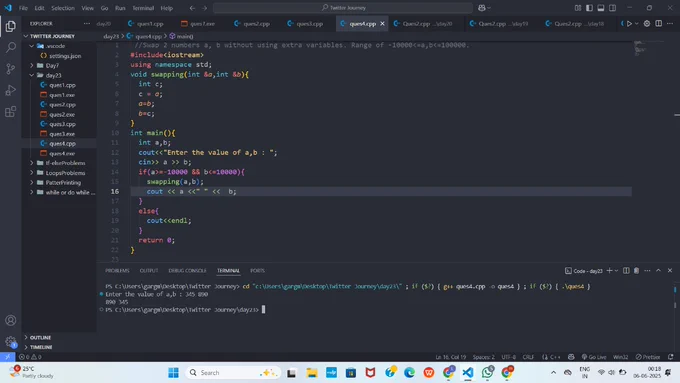Go back with the navigation arrow
680x383 pixels.
(x=192, y=8)
